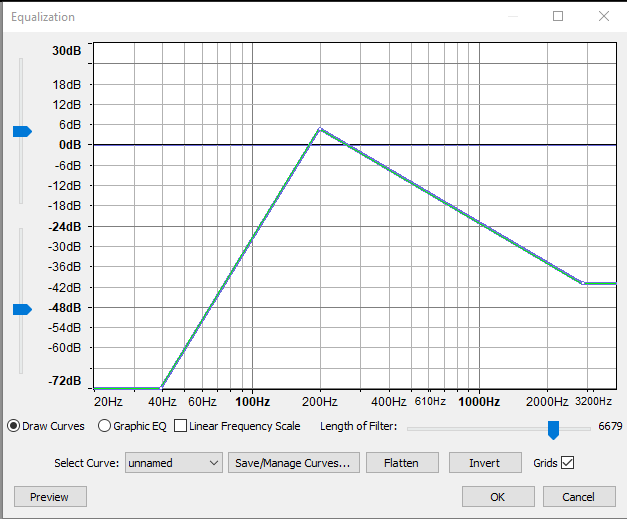Click the filter length value 6679

point(610,426)
